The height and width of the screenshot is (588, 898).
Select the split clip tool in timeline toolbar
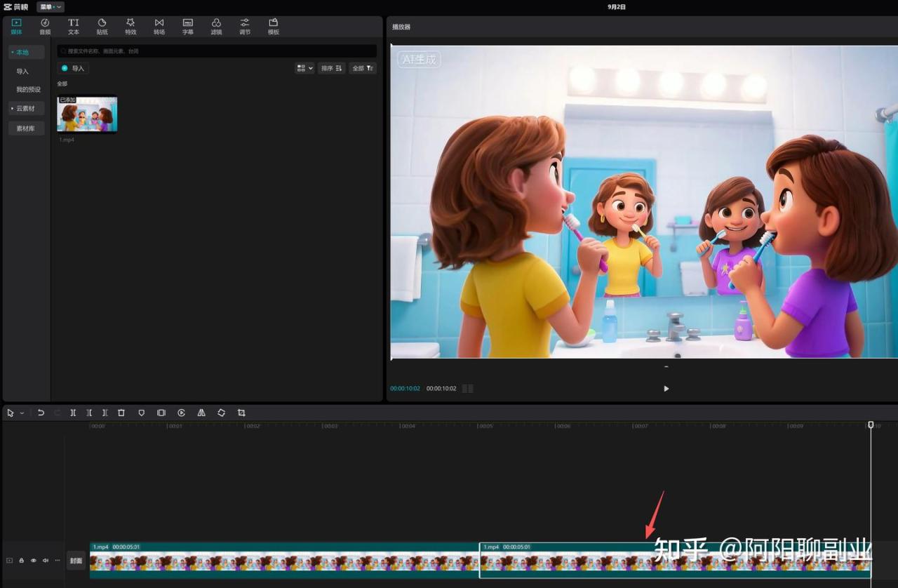tap(73, 413)
